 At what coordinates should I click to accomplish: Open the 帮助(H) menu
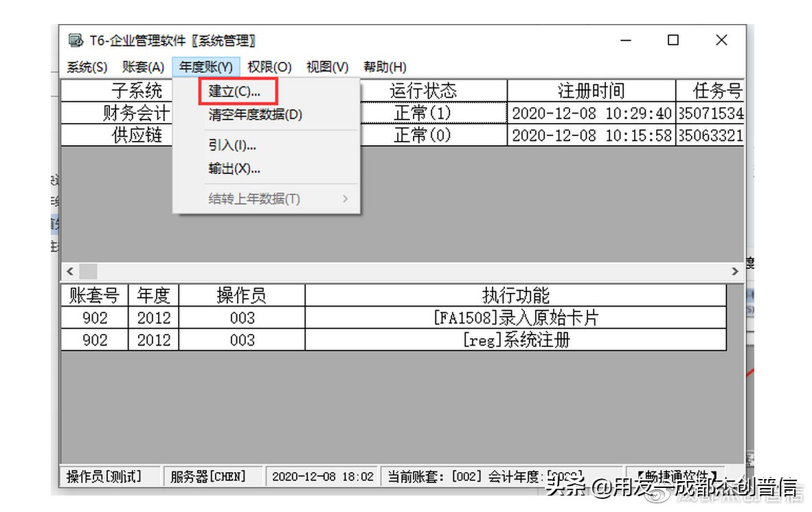(x=385, y=67)
